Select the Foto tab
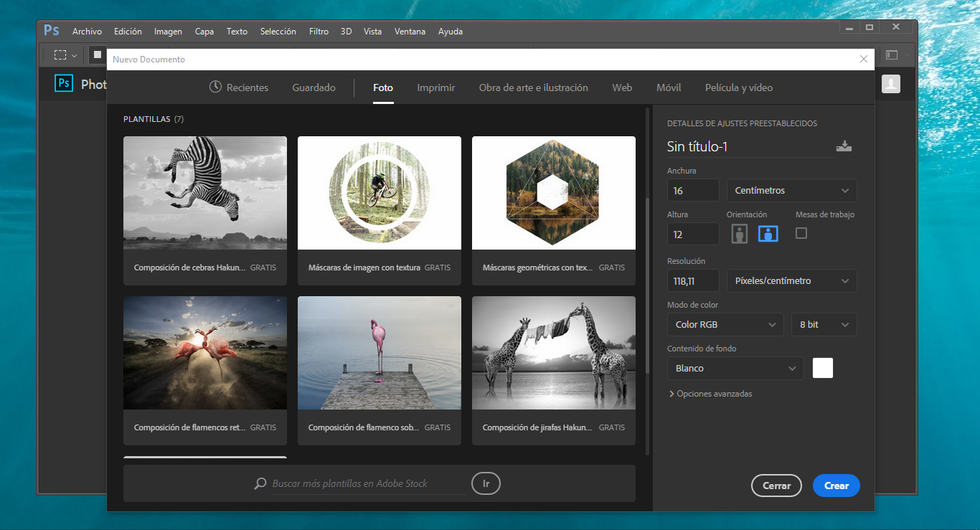Image resolution: width=980 pixels, height=530 pixels. (x=383, y=87)
